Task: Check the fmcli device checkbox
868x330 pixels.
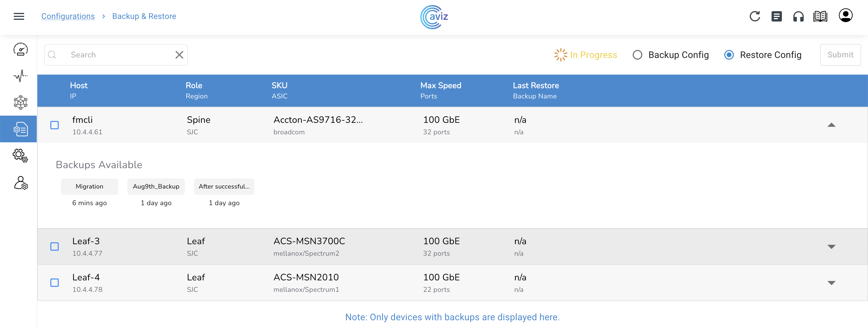Action: pyautogui.click(x=55, y=125)
